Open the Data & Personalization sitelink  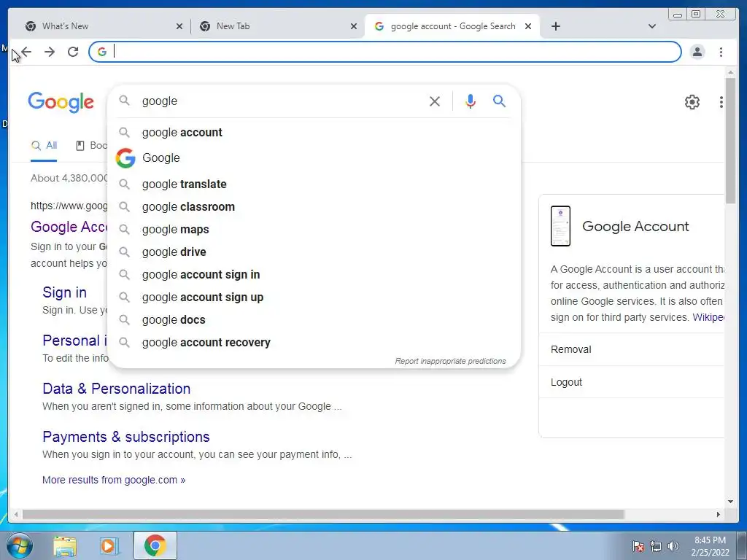click(x=116, y=389)
